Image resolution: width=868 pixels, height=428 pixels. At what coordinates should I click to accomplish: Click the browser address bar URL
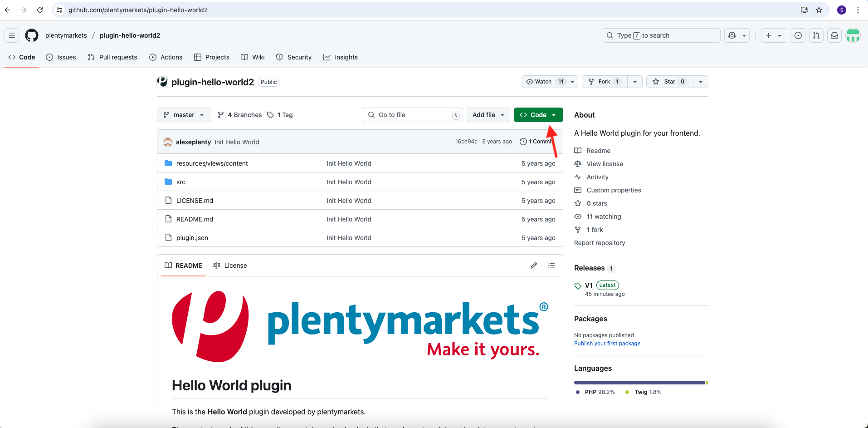click(x=138, y=10)
